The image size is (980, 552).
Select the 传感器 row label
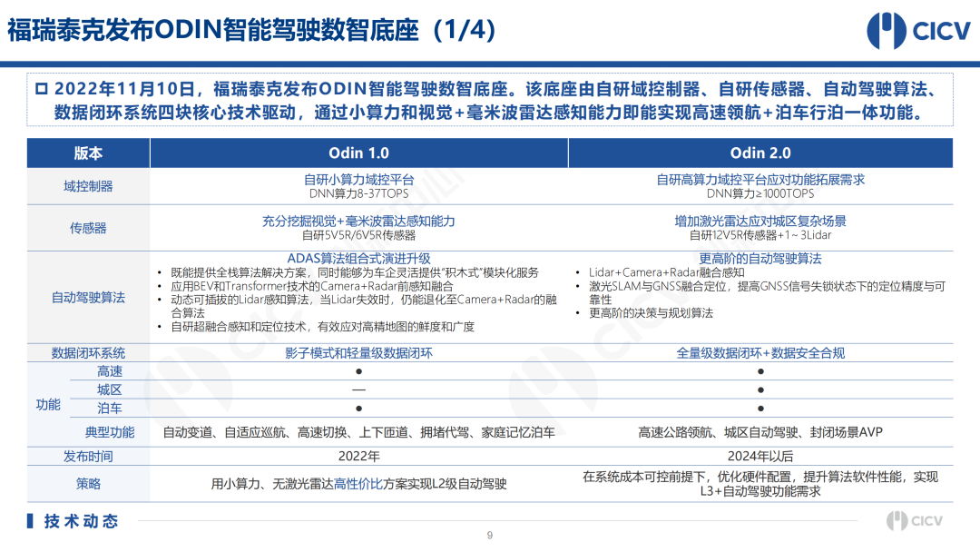88,228
